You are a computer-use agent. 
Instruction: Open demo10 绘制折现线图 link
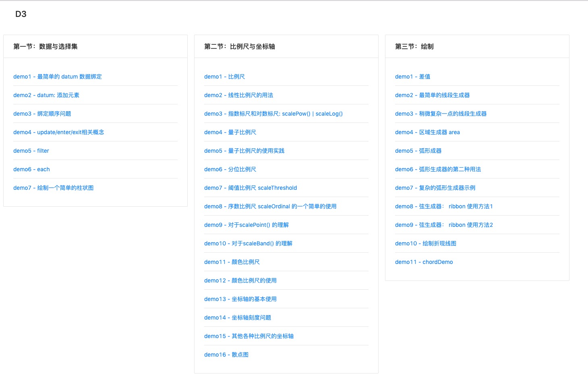pos(426,243)
